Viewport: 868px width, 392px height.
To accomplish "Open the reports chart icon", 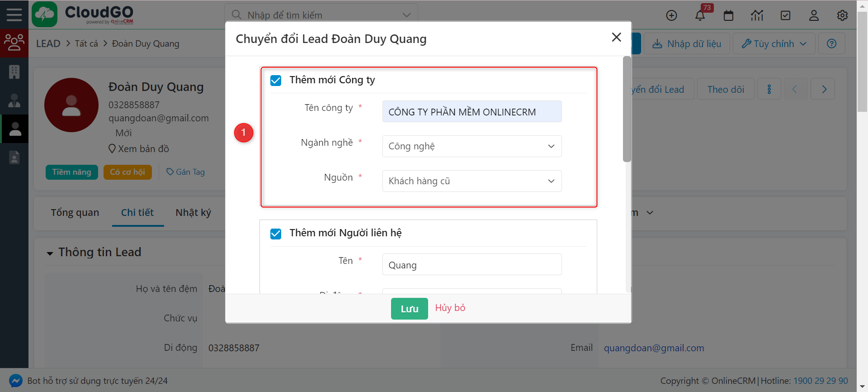I will click(757, 15).
